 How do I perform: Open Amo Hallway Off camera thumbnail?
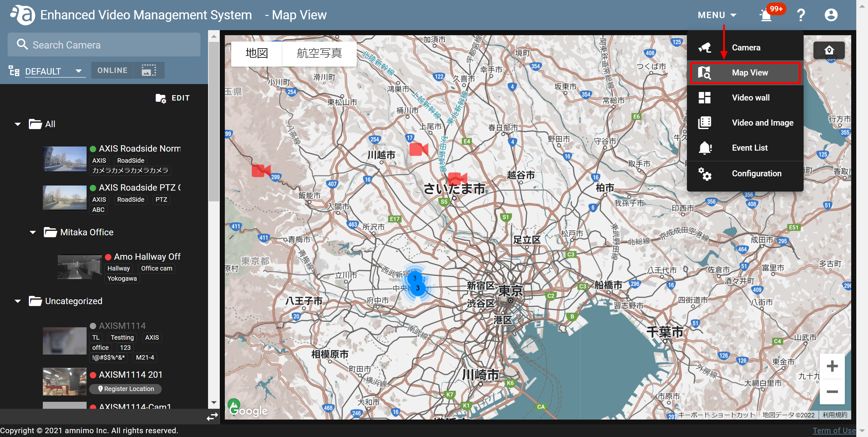click(80, 267)
